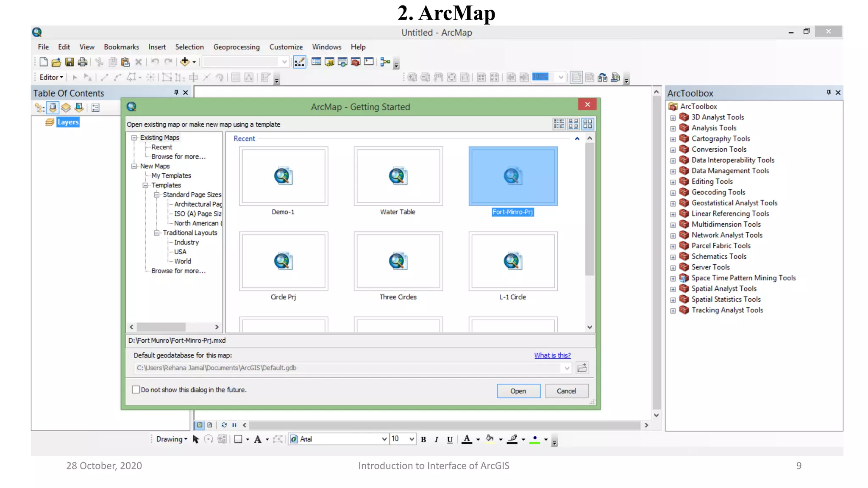Click the Pause Drawing icon
Screen dimensions: 868x488
coord(234,425)
